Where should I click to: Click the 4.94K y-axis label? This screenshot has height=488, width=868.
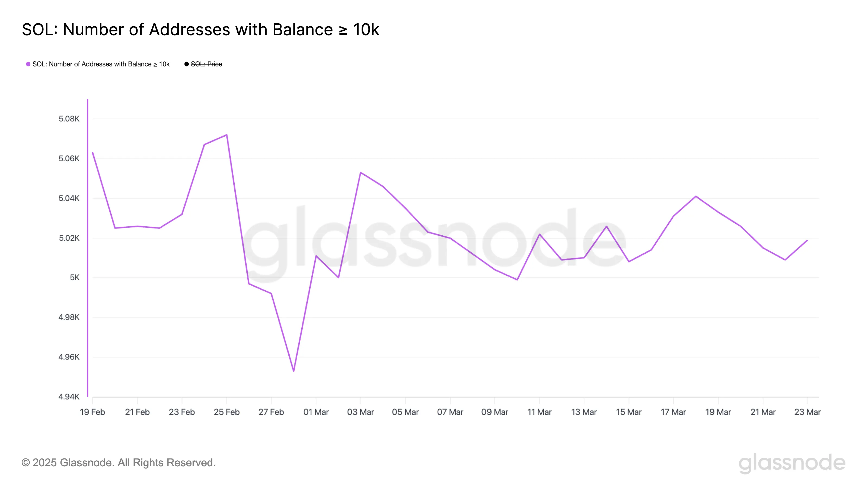coord(69,396)
